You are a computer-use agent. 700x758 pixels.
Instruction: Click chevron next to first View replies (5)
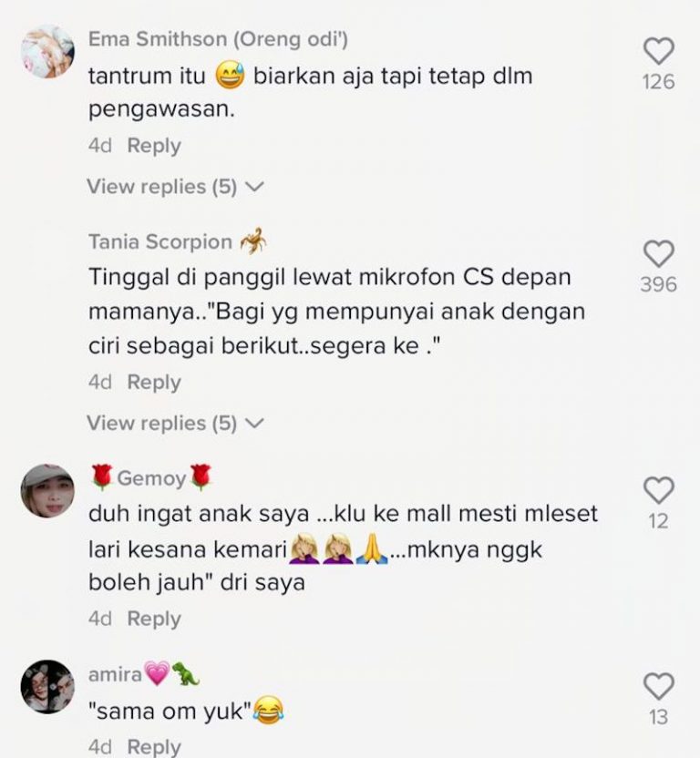254,187
